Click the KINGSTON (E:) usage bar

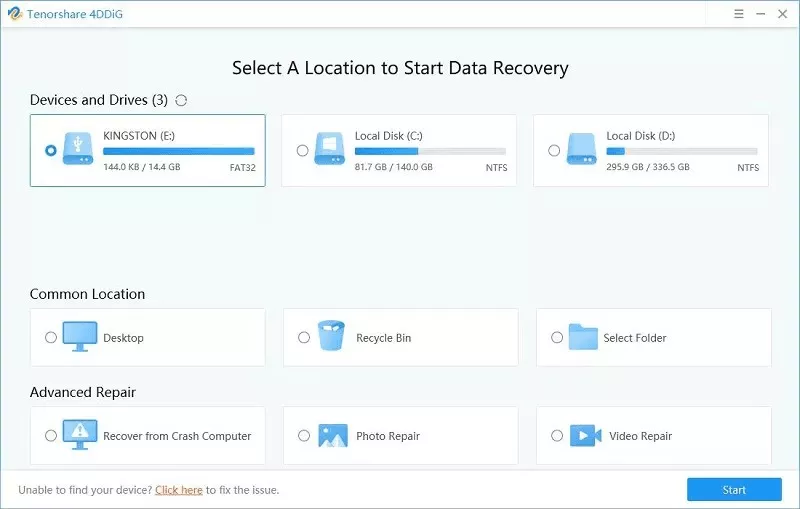pyautogui.click(x=179, y=151)
